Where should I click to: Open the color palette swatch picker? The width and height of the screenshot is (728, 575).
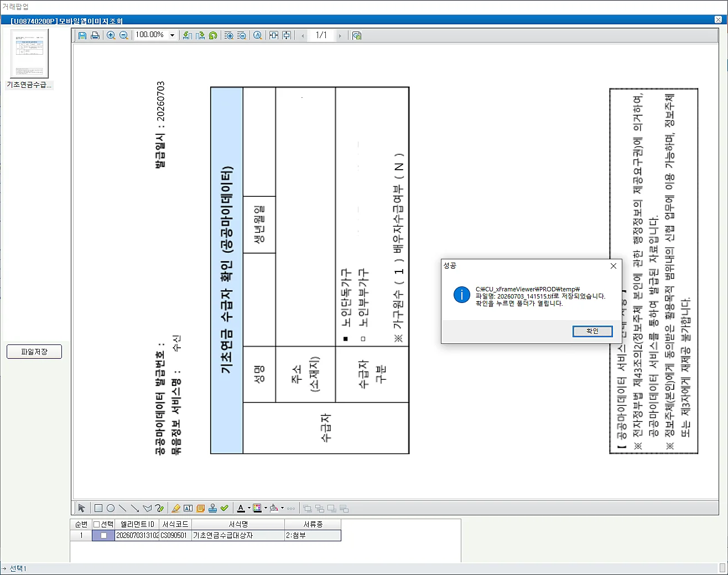(257, 508)
